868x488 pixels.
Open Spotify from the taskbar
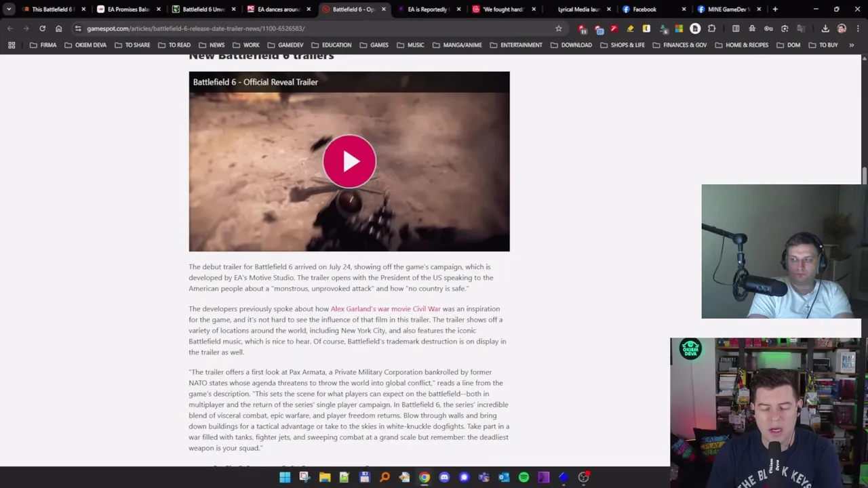click(524, 477)
